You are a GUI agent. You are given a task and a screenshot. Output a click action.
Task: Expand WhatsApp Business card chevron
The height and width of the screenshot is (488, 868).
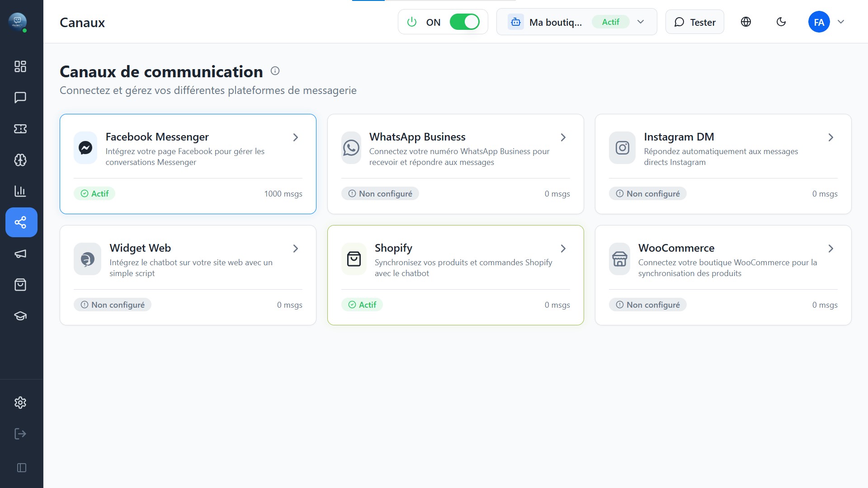[x=563, y=137]
